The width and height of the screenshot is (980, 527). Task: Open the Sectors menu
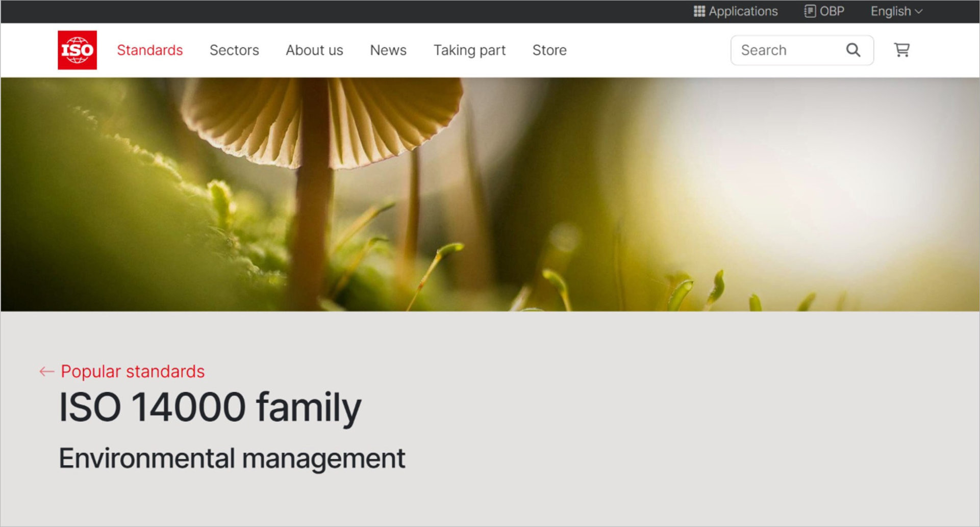(234, 50)
